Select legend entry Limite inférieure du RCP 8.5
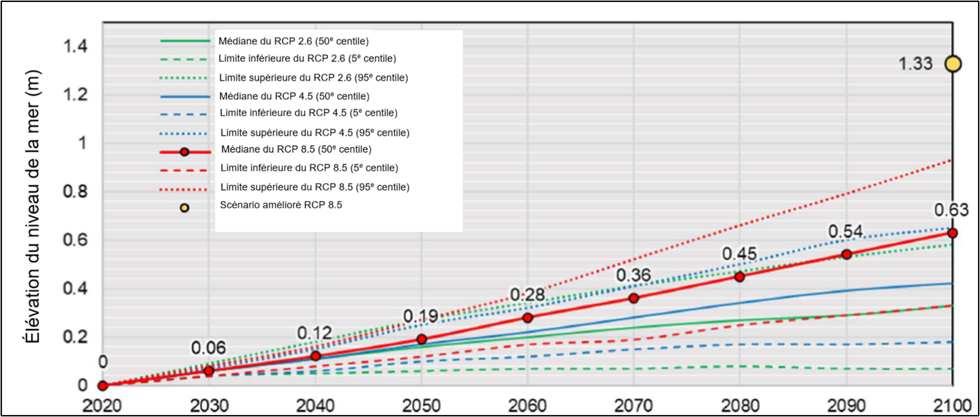Screen dimensions: 980x417 (309, 168)
